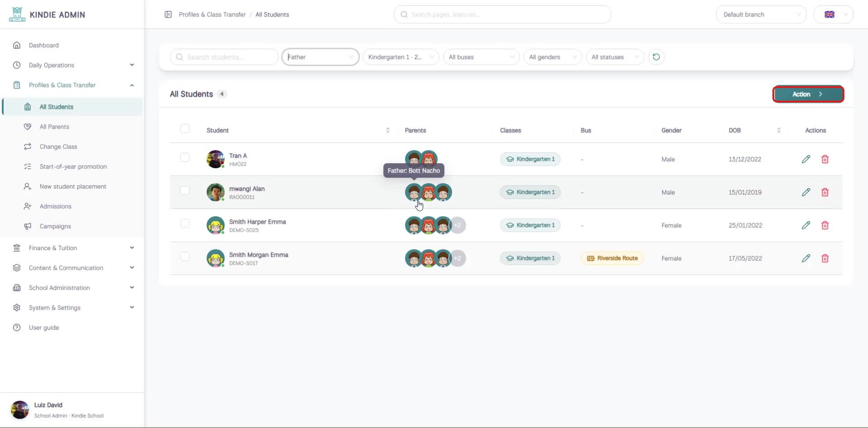Screen dimensions: 868x428
Task: Open Luiz David's user profile at bottom
Action: (x=72, y=410)
